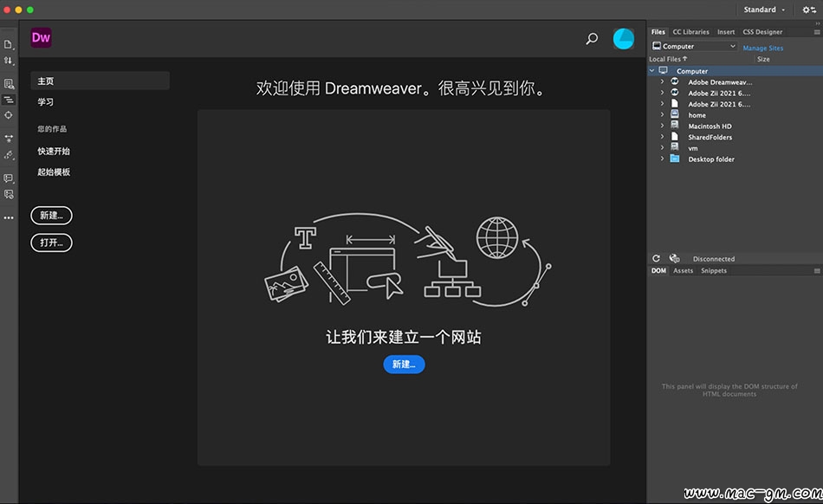Expand the Adobe Dreamweav... tree node
This screenshot has height=504, width=823.
(x=662, y=81)
